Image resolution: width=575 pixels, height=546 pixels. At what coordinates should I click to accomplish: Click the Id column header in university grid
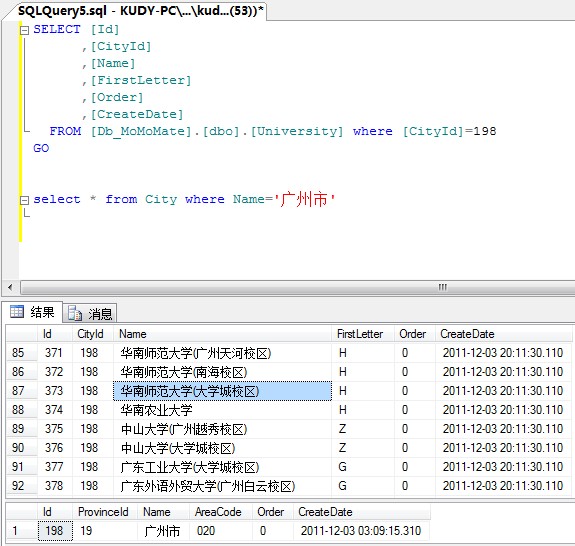[x=55, y=334]
